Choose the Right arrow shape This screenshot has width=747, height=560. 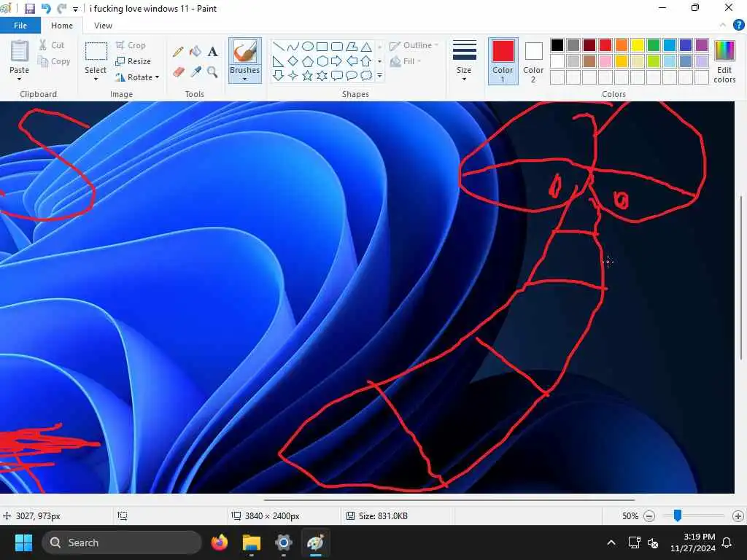tap(337, 61)
